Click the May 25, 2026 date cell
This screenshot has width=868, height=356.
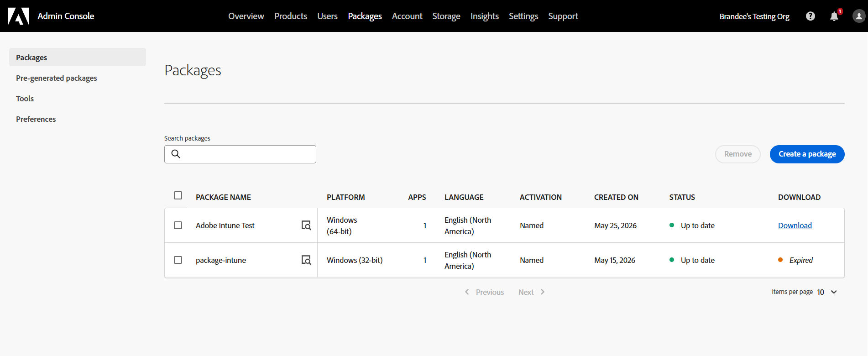point(615,225)
